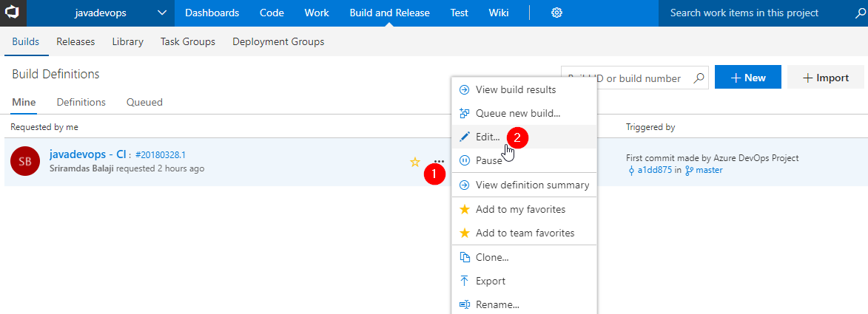
Task: Click the Rename icon in context menu
Action: coord(465,304)
